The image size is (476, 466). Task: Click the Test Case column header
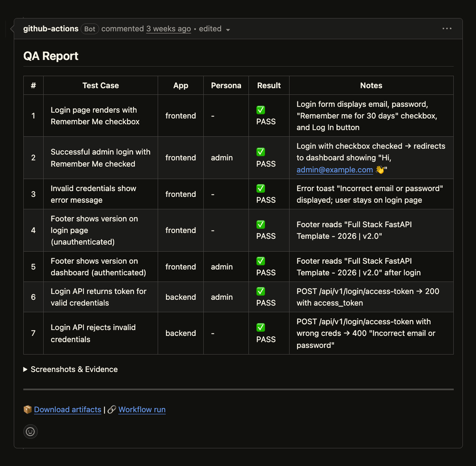(x=101, y=85)
